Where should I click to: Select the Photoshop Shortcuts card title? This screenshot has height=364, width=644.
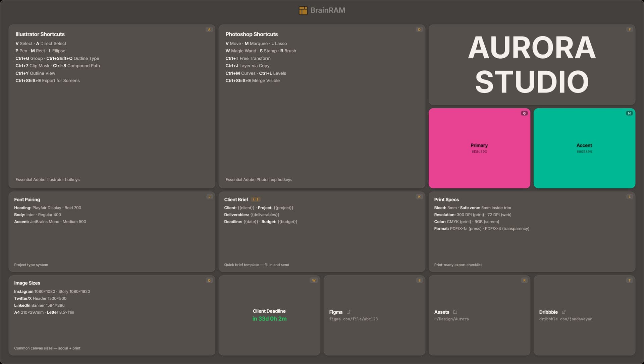252,34
